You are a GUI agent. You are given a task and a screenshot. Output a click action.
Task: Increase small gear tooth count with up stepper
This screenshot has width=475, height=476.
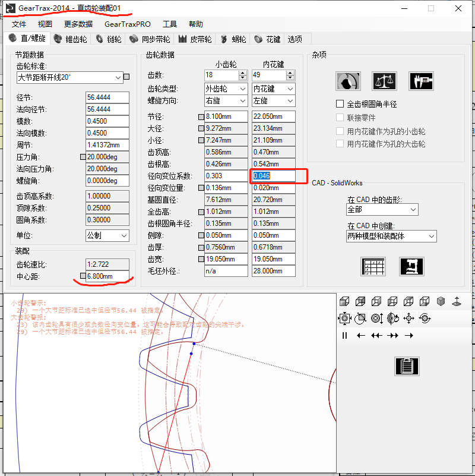243,72
